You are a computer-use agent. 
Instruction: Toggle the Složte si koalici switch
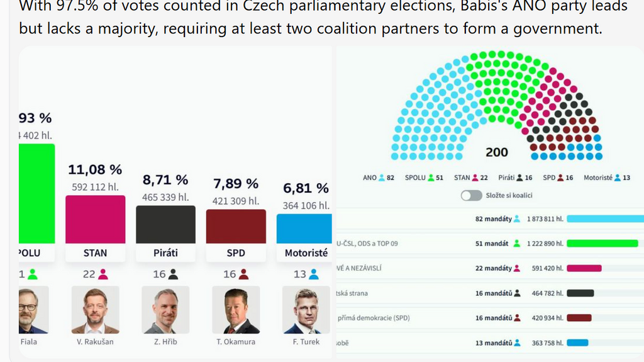coord(471,195)
